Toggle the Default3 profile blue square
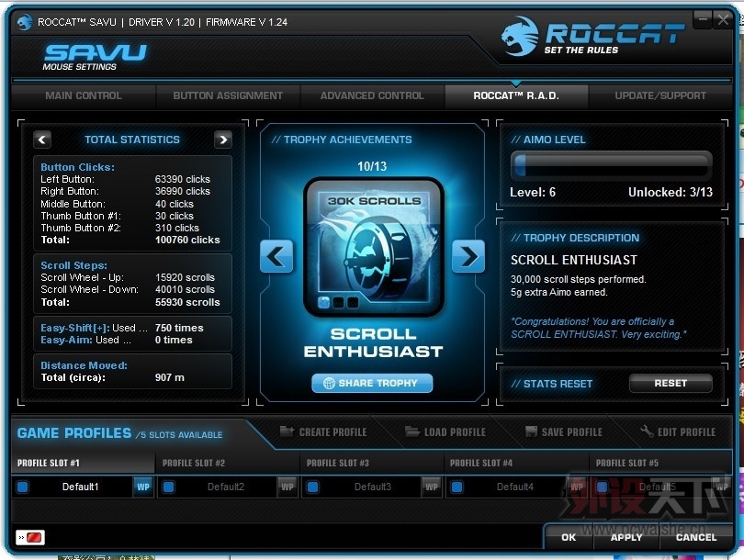The width and height of the screenshot is (744, 560). coord(312,487)
